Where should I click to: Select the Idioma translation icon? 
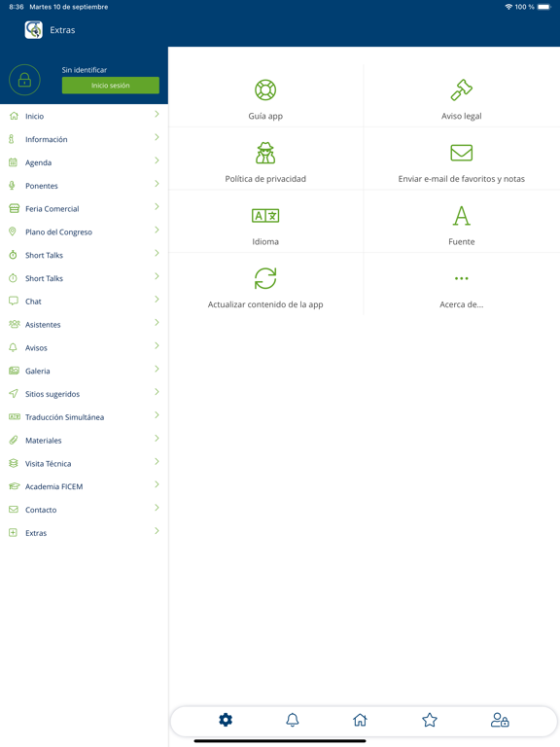tap(265, 216)
